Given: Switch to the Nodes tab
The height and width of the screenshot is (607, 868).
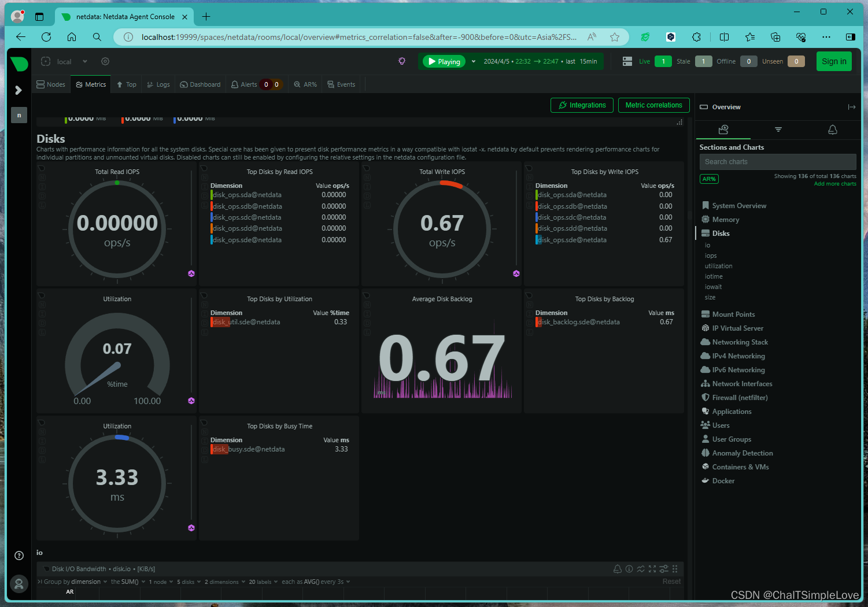Looking at the screenshot, I should click(51, 84).
